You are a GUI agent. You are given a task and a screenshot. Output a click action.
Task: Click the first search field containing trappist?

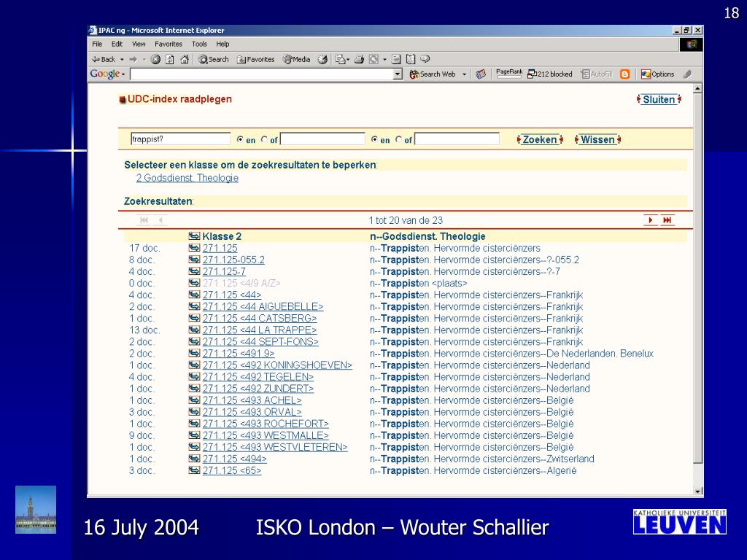pyautogui.click(x=181, y=139)
